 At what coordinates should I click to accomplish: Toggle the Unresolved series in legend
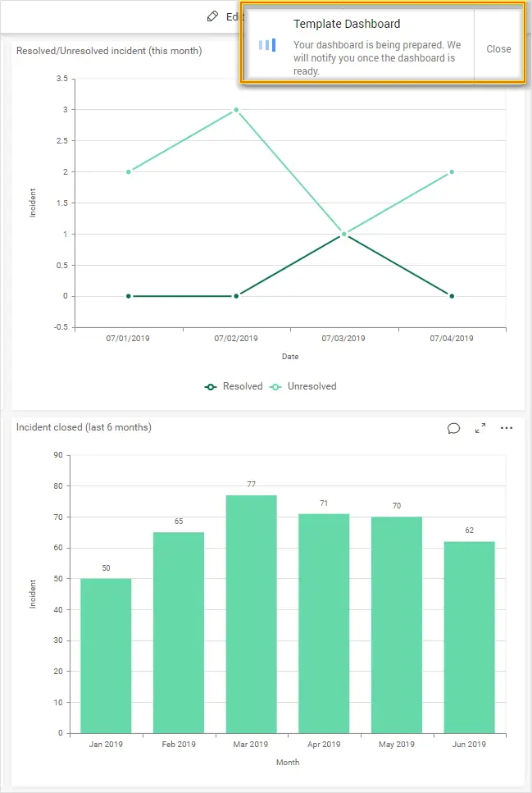pos(303,386)
